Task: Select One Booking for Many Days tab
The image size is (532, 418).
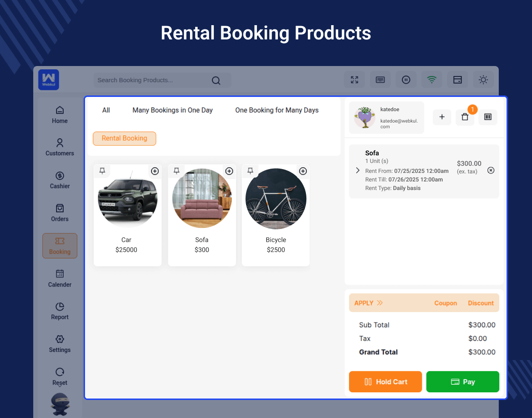Action: [277, 110]
